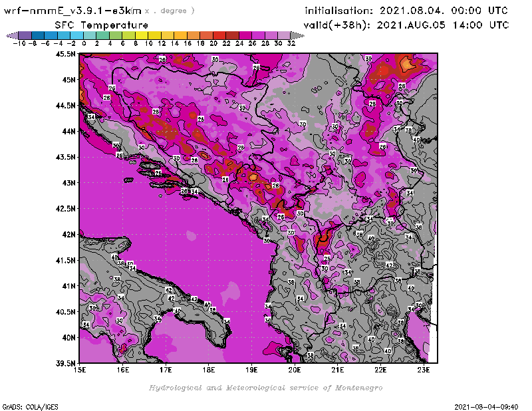Viewport: 532px width, 411px height.
Task: Click the 'GrADS: COLA/IGES' credit
Action: [30, 407]
